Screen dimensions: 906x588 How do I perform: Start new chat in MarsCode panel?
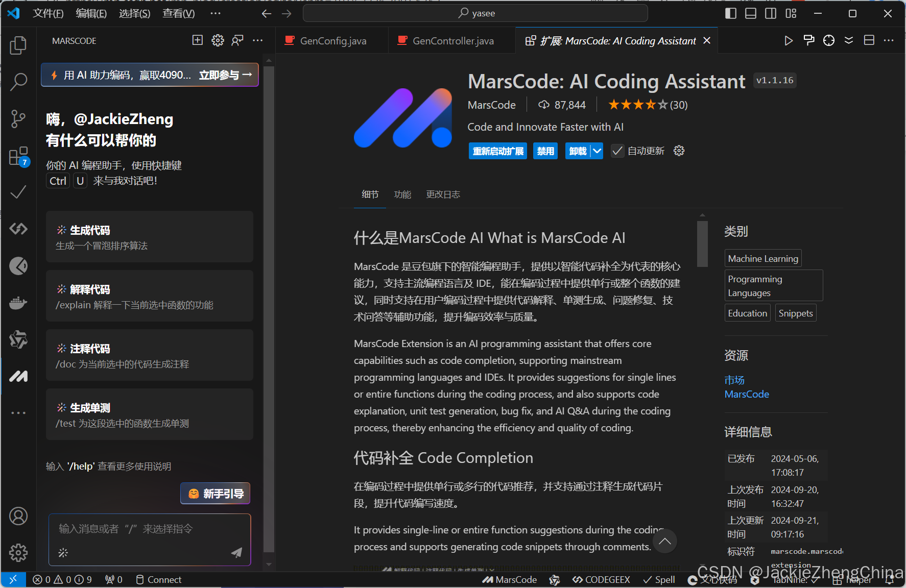click(x=198, y=40)
